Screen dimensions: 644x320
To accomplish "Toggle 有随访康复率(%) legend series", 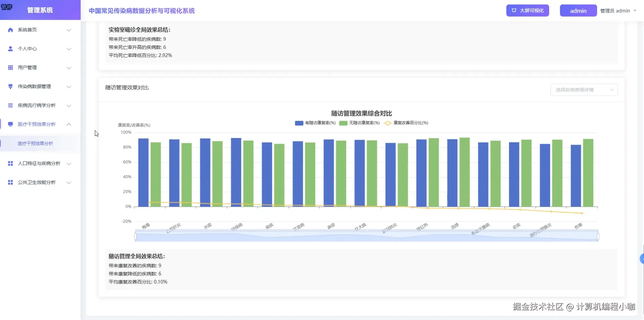I will coord(315,123).
